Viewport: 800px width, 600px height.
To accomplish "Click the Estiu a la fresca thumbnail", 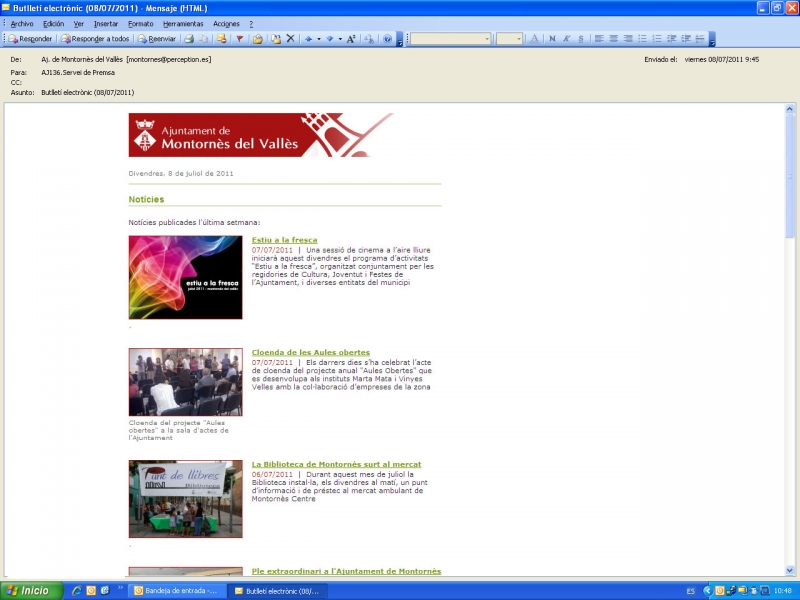I will coord(186,278).
